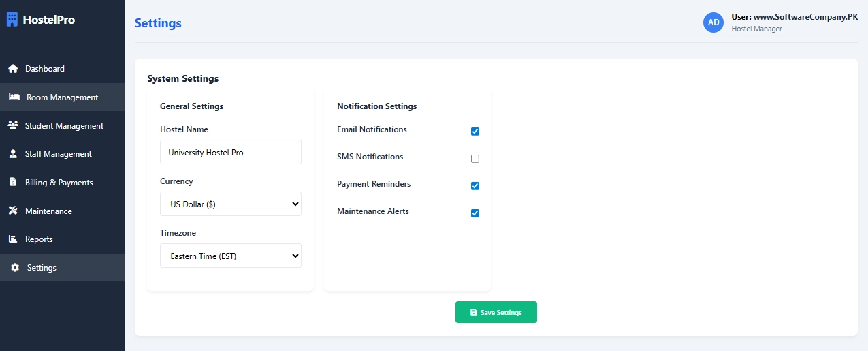
Task: Click the HostelPro building logo icon
Action: coord(12,20)
